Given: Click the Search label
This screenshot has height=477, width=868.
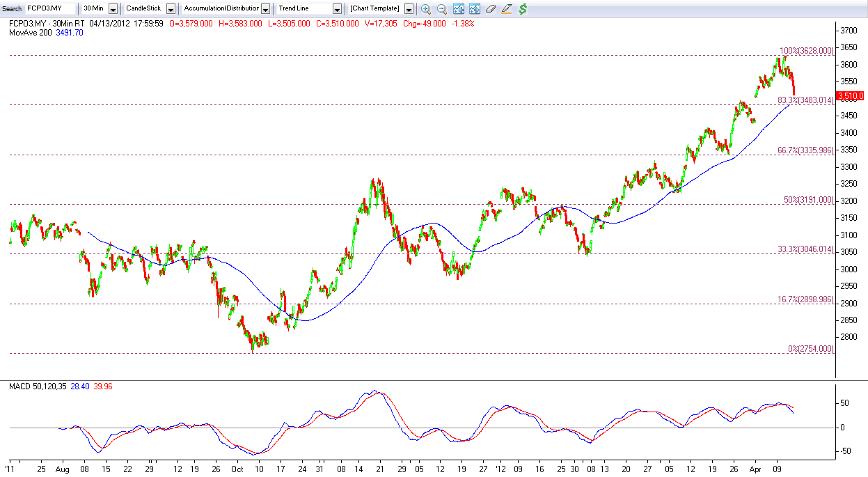Looking at the screenshot, I should 11,8.
